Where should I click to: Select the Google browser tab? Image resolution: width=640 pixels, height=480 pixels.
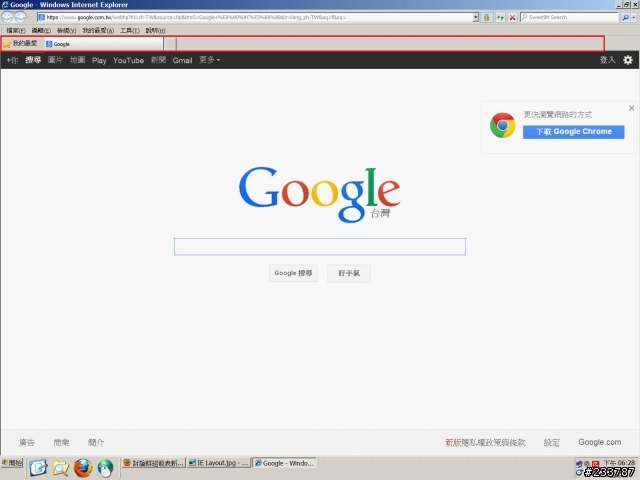pos(104,44)
